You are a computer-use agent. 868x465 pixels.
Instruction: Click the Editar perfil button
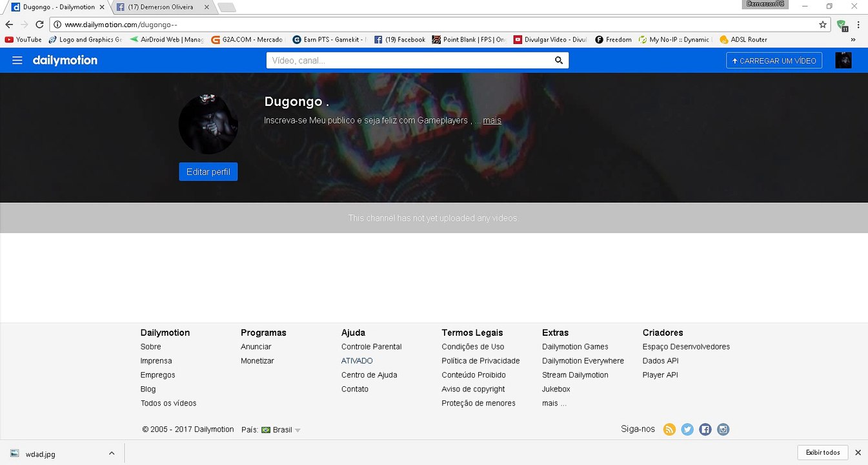208,172
